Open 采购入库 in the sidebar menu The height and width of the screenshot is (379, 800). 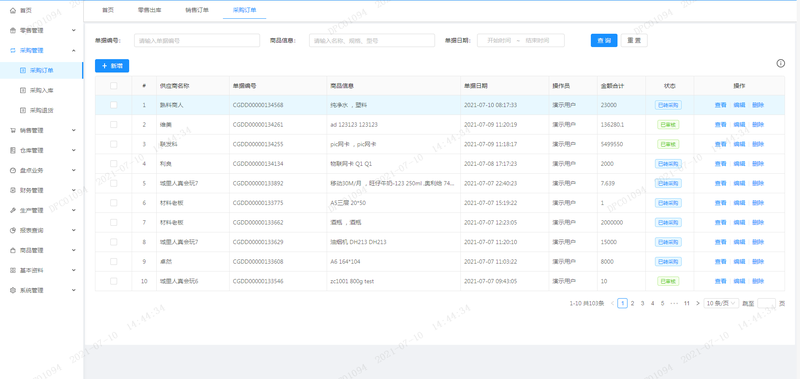41,90
